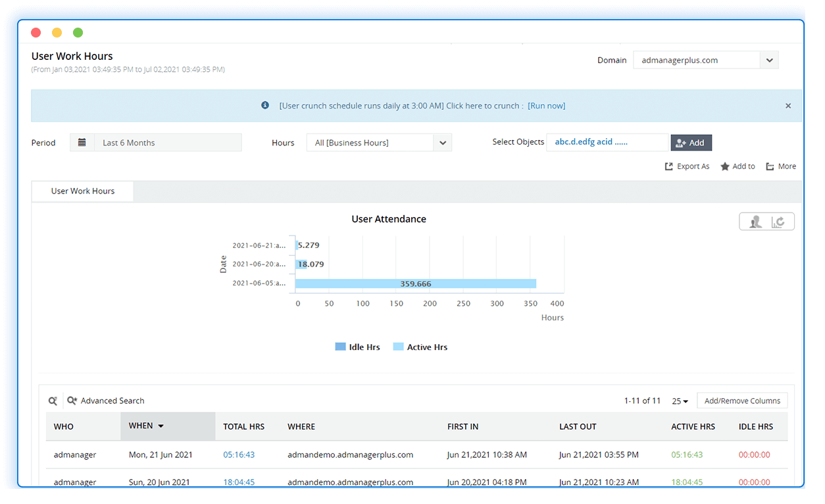Image resolution: width=825 pixels, height=504 pixels.
Task: Click the Run now link
Action: (x=546, y=105)
